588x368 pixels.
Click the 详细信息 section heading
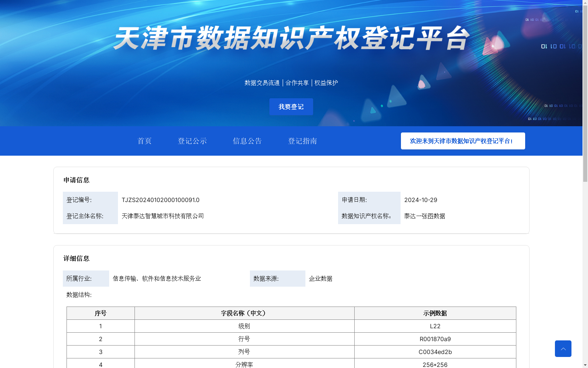(76, 258)
